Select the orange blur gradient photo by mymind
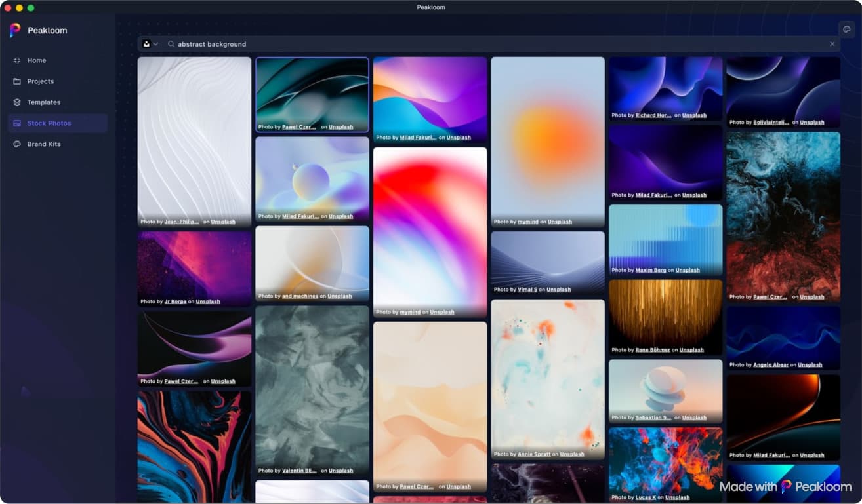 pyautogui.click(x=548, y=142)
